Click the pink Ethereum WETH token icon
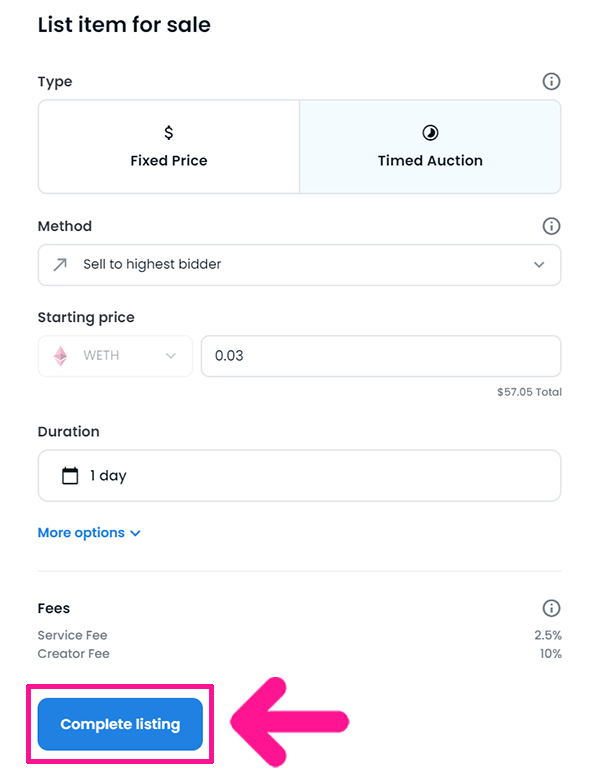This screenshot has height=781, width=600. [x=61, y=356]
